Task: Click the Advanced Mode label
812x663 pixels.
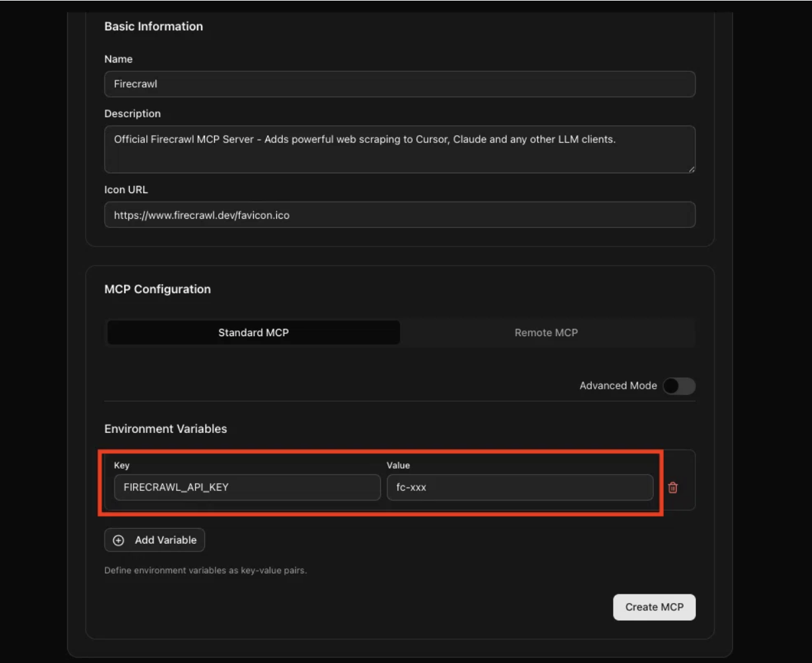Action: pyautogui.click(x=618, y=386)
